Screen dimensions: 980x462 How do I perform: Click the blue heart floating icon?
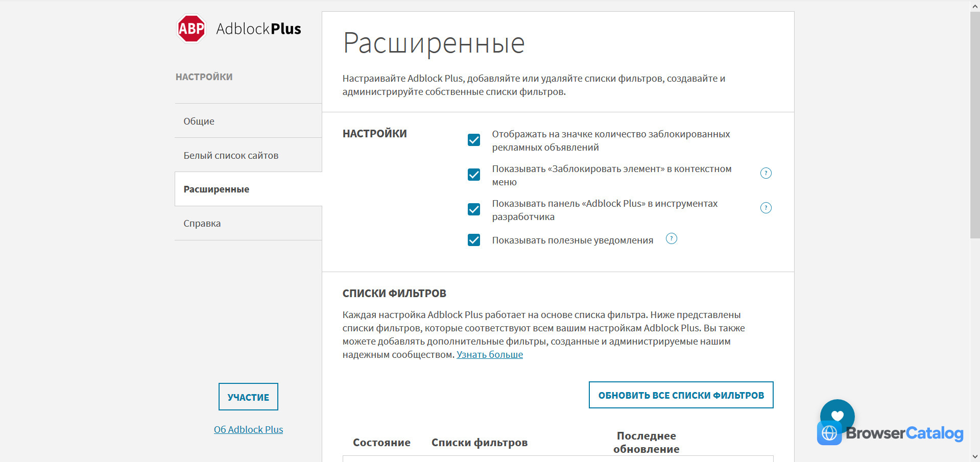click(x=837, y=415)
